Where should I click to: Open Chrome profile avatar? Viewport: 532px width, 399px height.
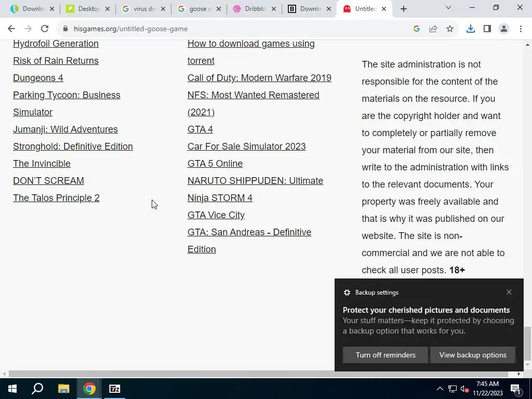pos(504,29)
